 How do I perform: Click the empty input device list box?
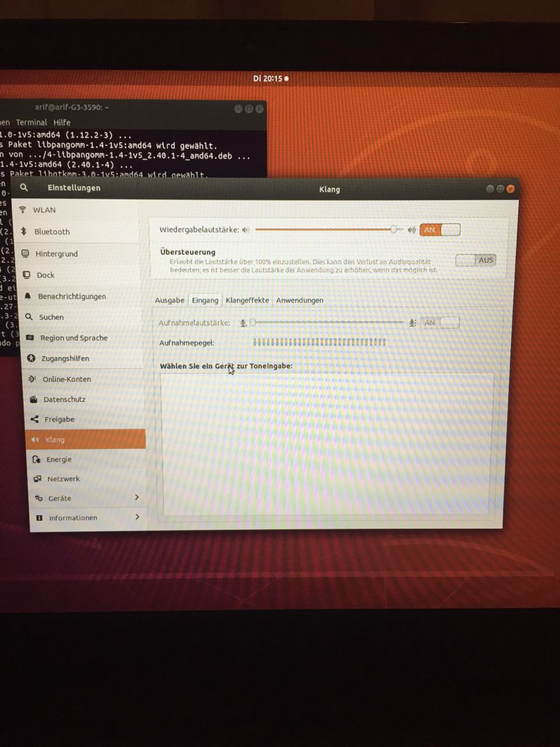click(327, 445)
